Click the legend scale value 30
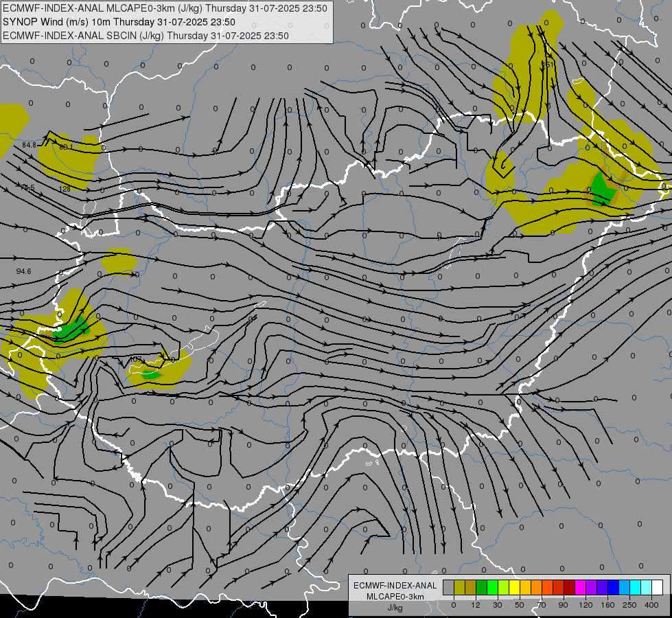Image resolution: width=672 pixels, height=618 pixels. (498, 605)
